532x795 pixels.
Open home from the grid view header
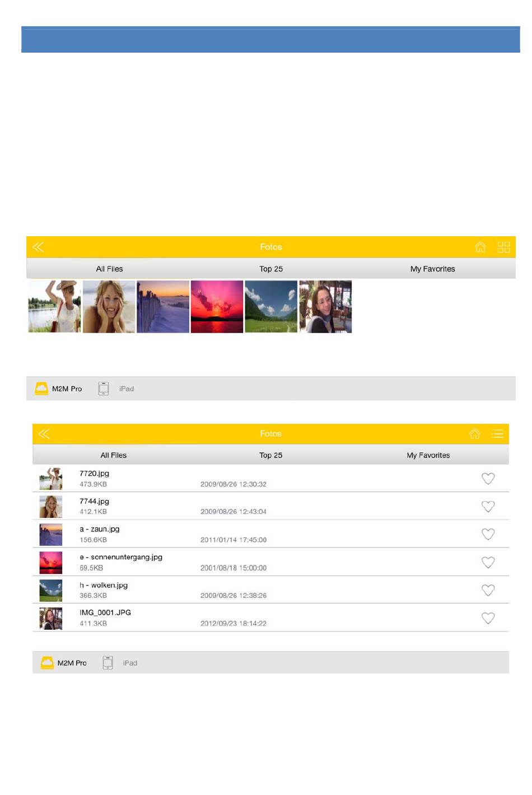click(x=480, y=247)
